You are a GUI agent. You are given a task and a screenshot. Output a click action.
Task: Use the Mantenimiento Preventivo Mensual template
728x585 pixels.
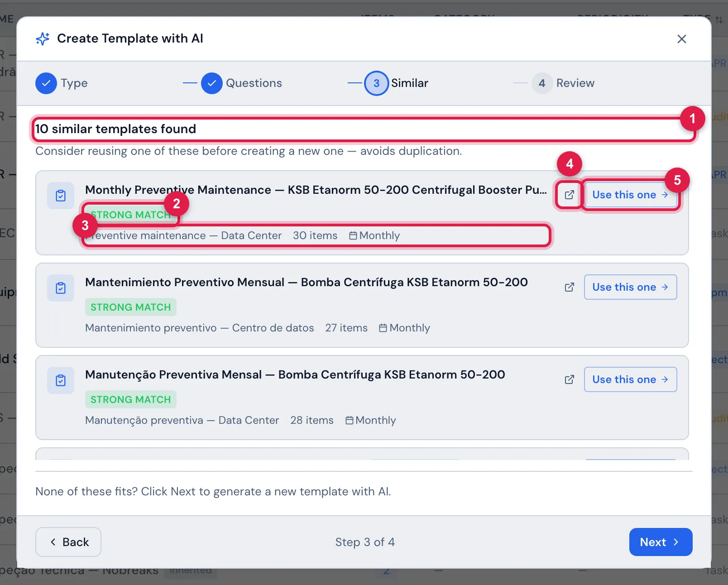630,287
